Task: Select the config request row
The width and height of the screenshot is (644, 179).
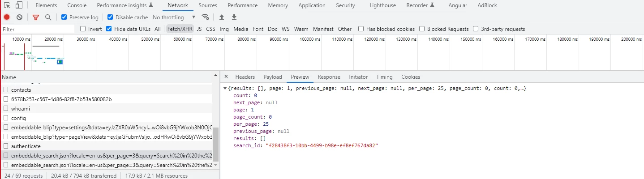Action: click(x=107, y=118)
